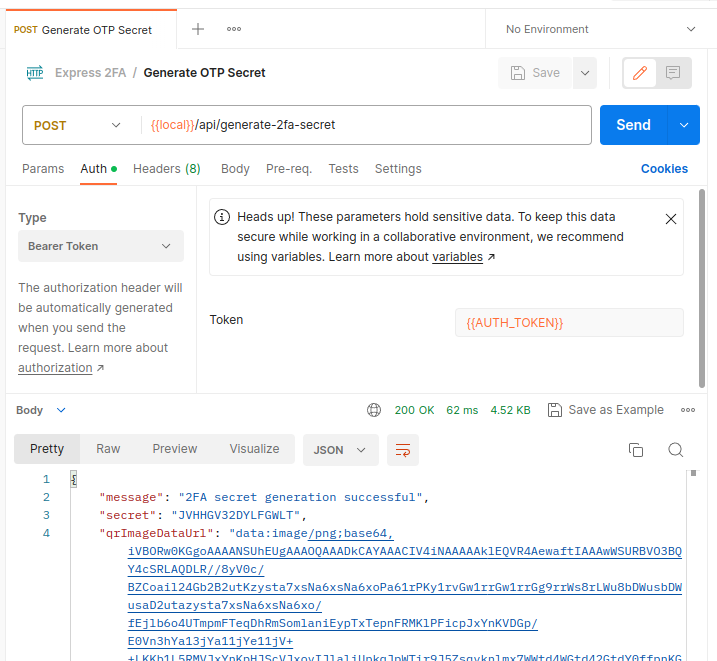This screenshot has height=661, width=717.
Task: Select the Auth tab
Action: click(98, 169)
